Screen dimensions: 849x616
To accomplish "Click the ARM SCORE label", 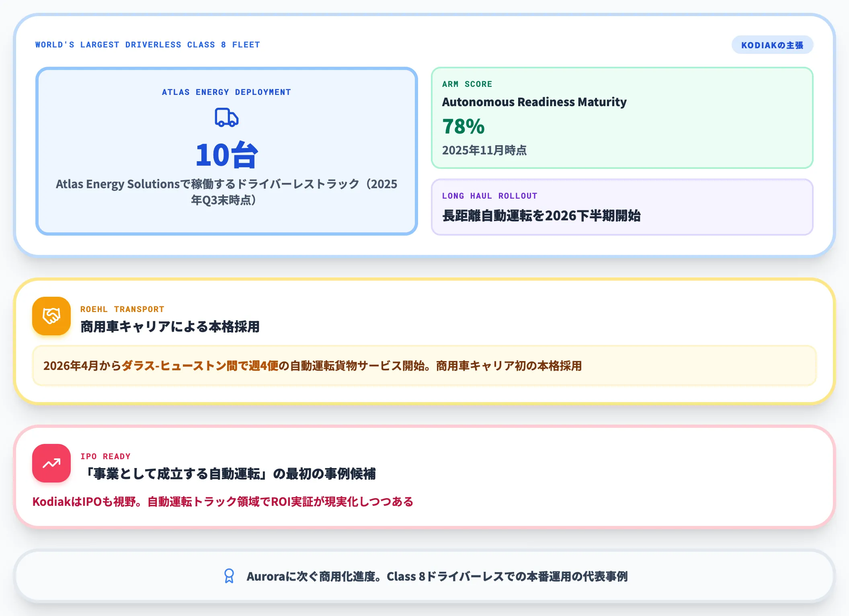I will [467, 84].
